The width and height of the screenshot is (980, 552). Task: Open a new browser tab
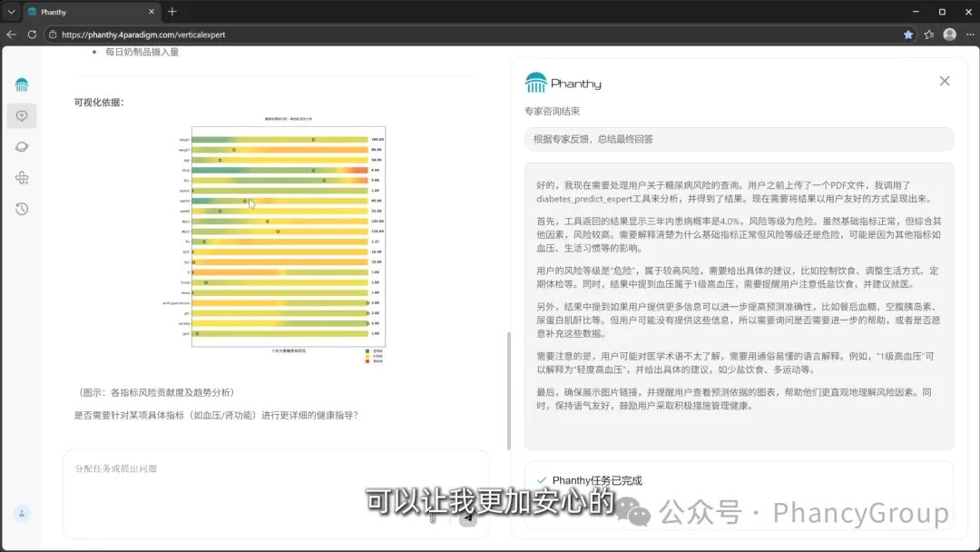click(x=172, y=12)
